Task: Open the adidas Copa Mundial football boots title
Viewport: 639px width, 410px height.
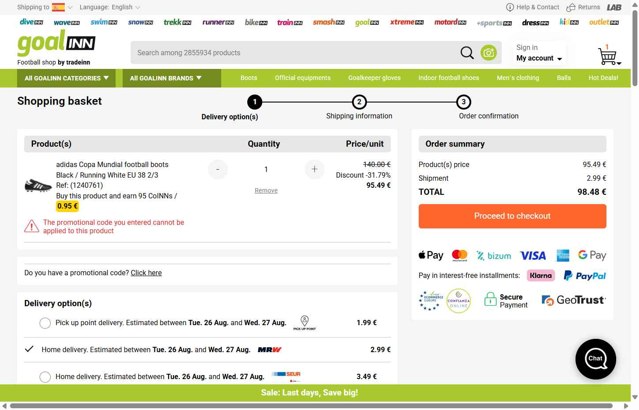Action: point(112,165)
